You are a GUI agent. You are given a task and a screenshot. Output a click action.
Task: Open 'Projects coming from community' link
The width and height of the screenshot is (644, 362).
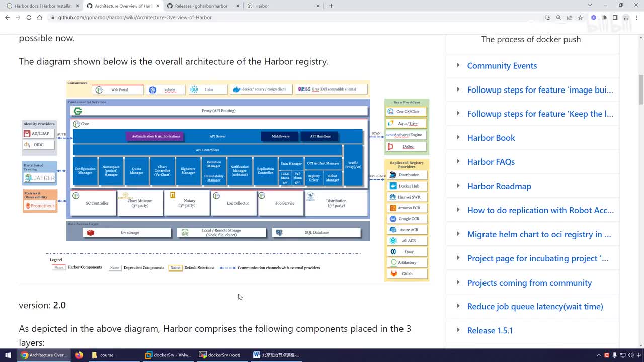click(529, 283)
